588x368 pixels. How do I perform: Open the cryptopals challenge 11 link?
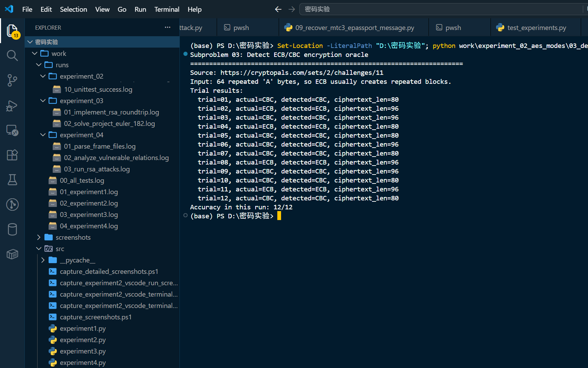pos(302,73)
